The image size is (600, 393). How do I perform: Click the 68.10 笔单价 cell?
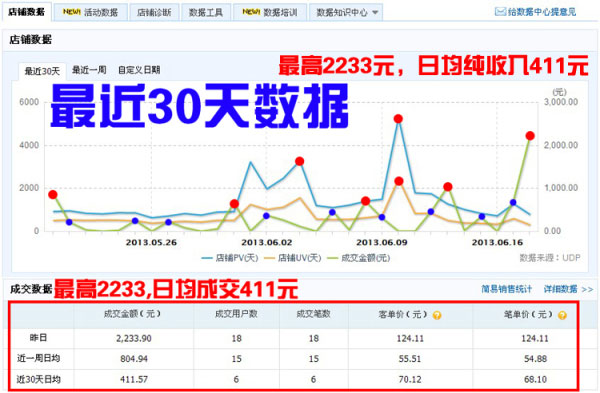pos(535,379)
